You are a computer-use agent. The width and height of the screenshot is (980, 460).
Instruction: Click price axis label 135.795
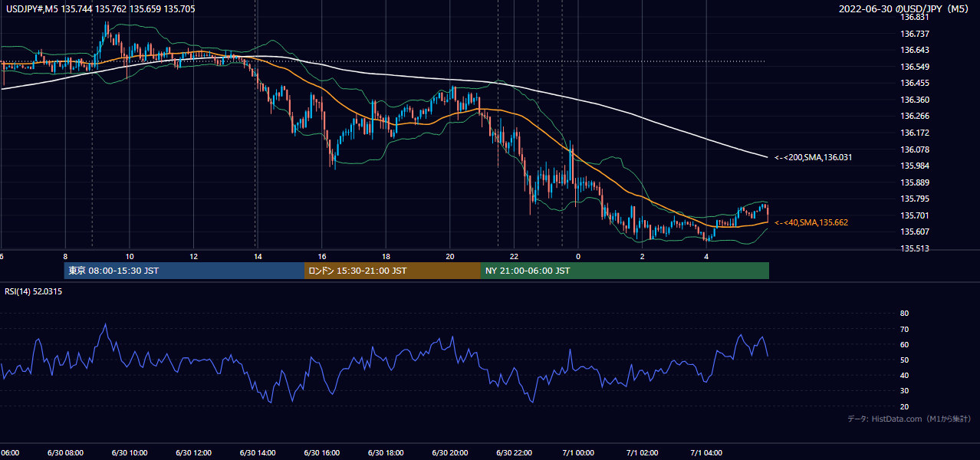pos(914,199)
